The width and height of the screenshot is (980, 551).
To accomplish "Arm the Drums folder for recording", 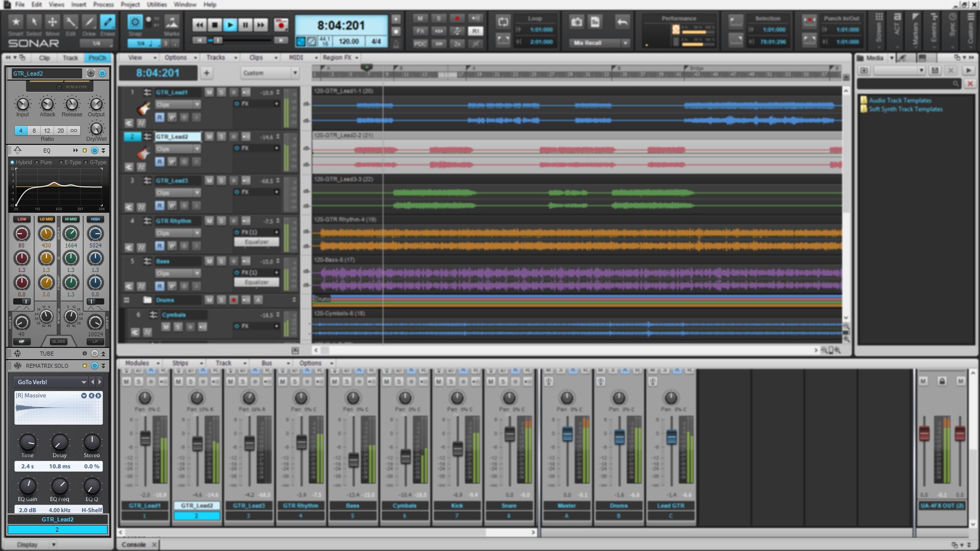I will (x=233, y=300).
